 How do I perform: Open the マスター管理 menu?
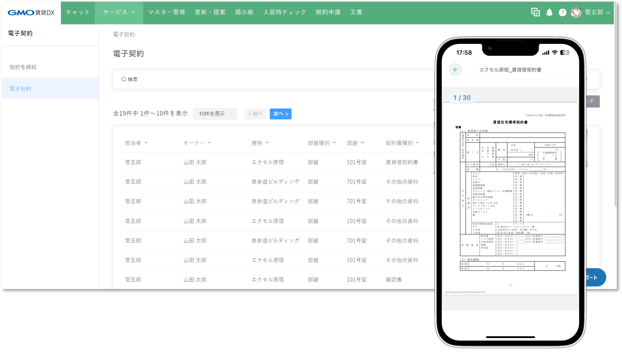click(x=167, y=12)
